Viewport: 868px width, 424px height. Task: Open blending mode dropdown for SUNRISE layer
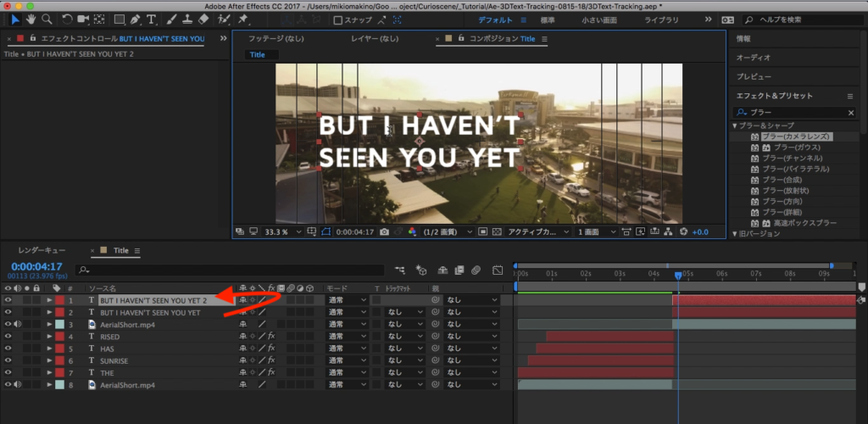pyautogui.click(x=348, y=361)
